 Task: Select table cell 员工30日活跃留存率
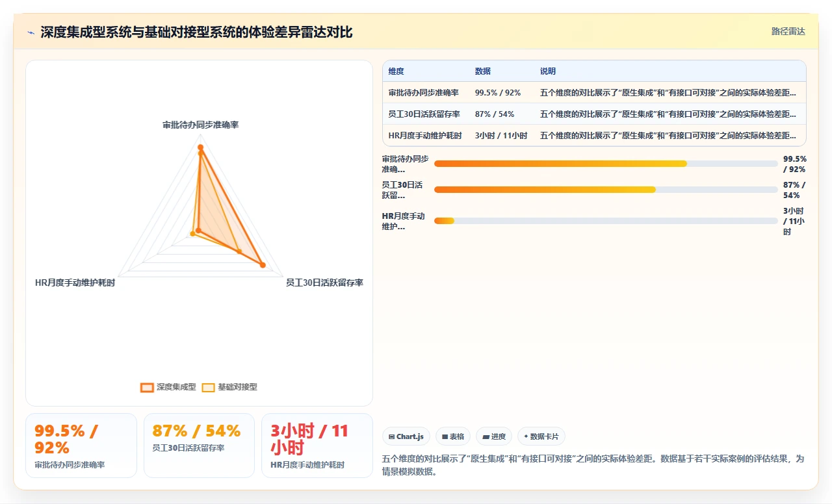click(x=424, y=114)
